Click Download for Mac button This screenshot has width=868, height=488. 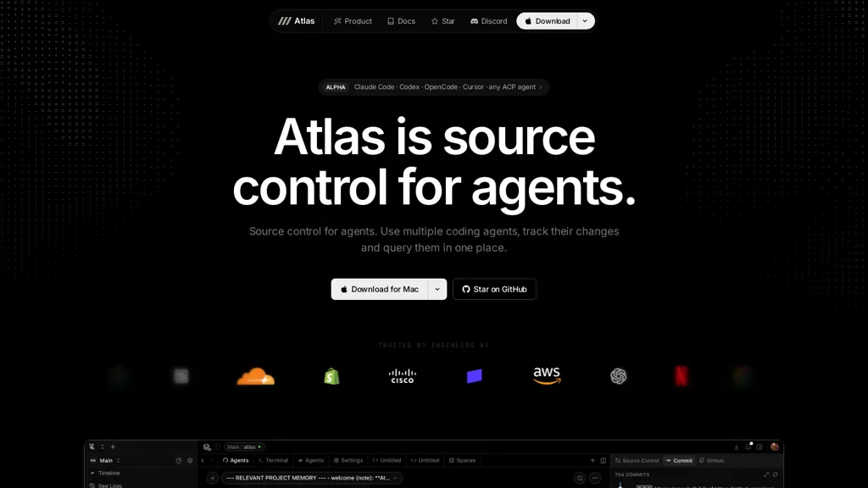point(379,289)
